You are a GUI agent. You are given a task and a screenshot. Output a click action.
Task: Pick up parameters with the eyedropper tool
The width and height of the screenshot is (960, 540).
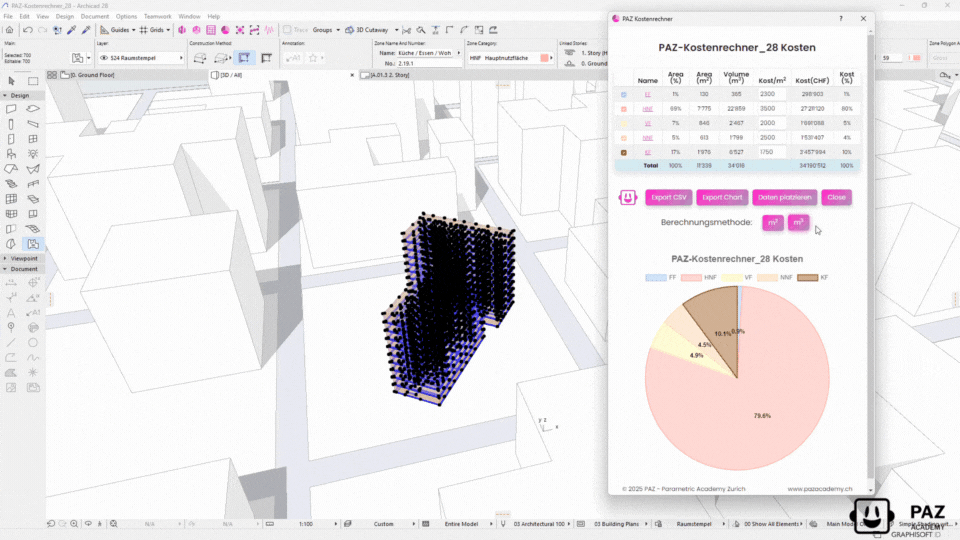click(72, 29)
